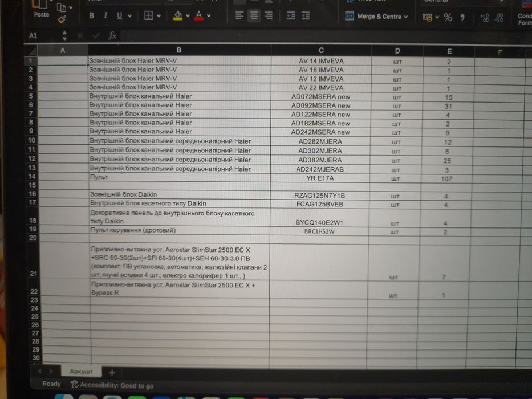Select column C header

pos(321,51)
